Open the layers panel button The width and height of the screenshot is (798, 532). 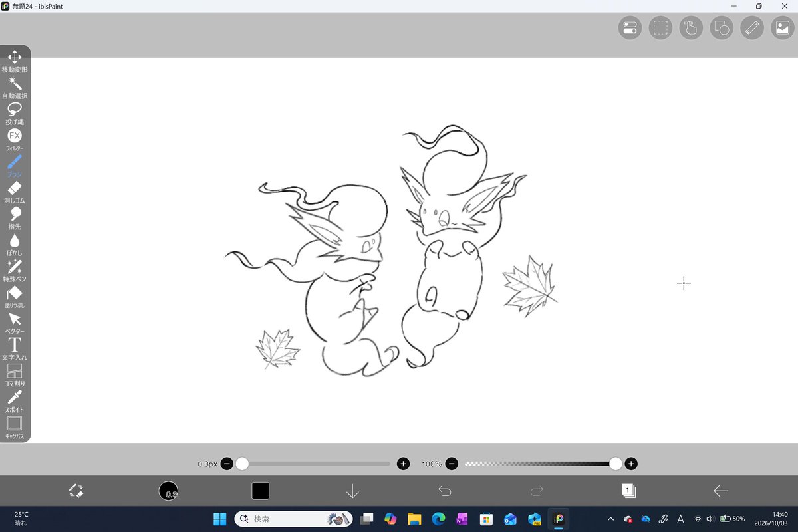tap(628, 491)
